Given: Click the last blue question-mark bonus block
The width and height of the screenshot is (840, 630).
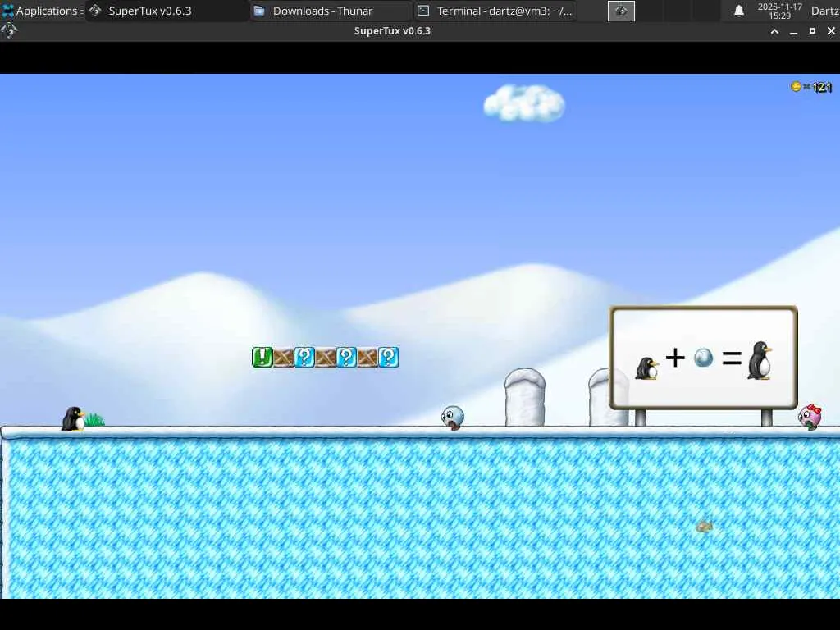Looking at the screenshot, I should click(x=388, y=357).
